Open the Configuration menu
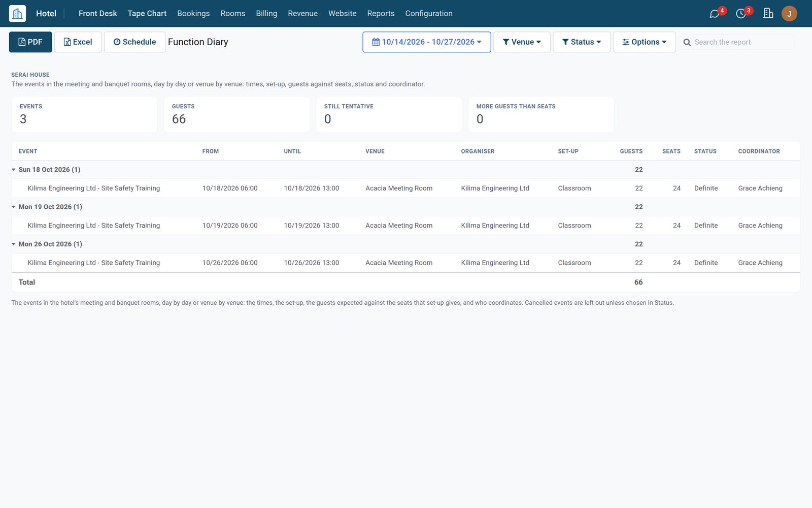 [x=429, y=14]
